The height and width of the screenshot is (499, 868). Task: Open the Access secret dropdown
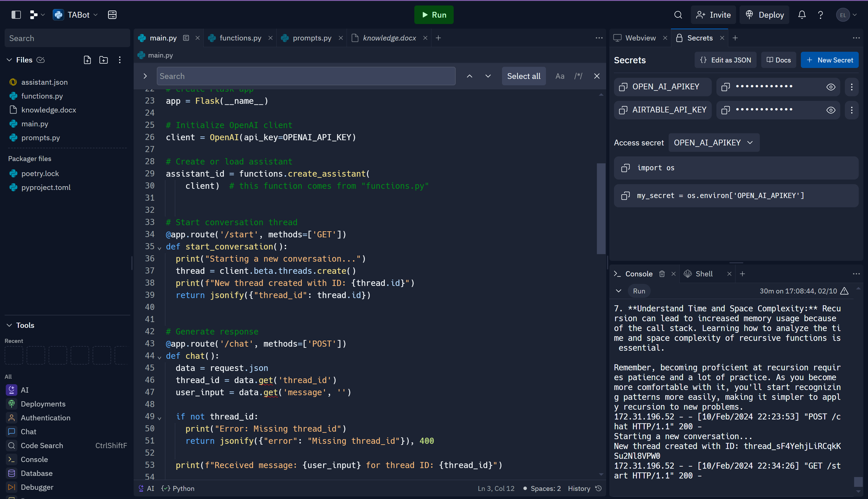tap(714, 143)
